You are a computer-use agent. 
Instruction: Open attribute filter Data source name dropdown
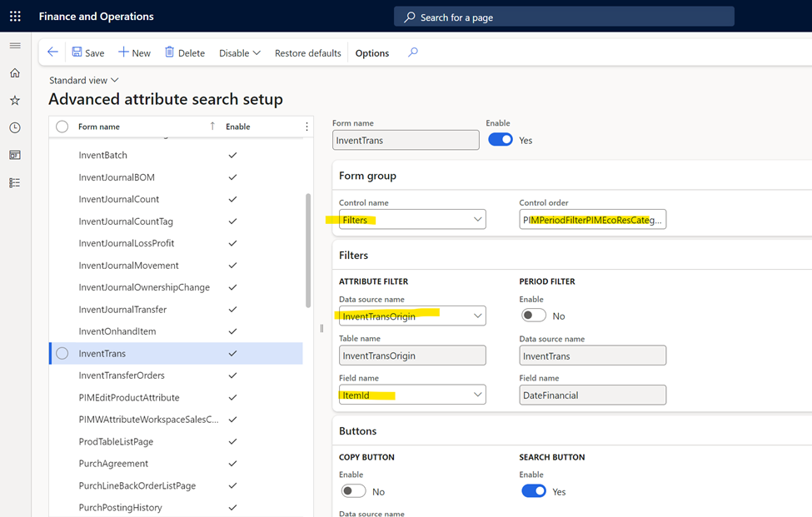(x=412, y=316)
